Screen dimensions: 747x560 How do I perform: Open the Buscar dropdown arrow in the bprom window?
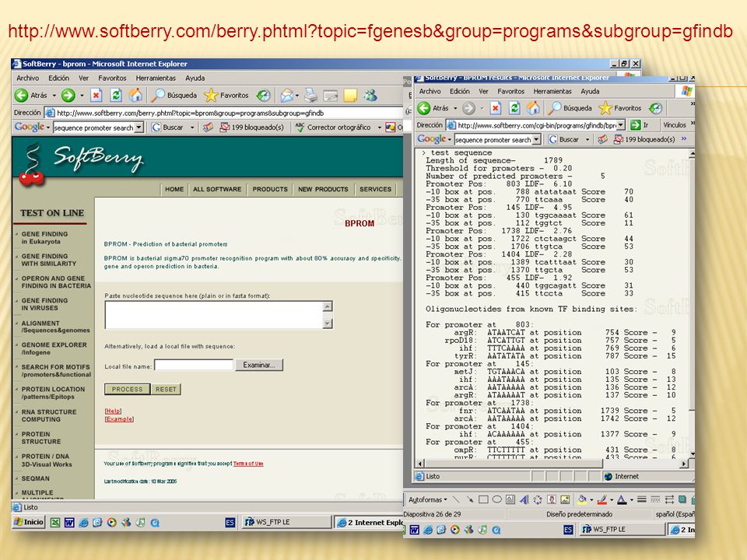click(x=192, y=127)
